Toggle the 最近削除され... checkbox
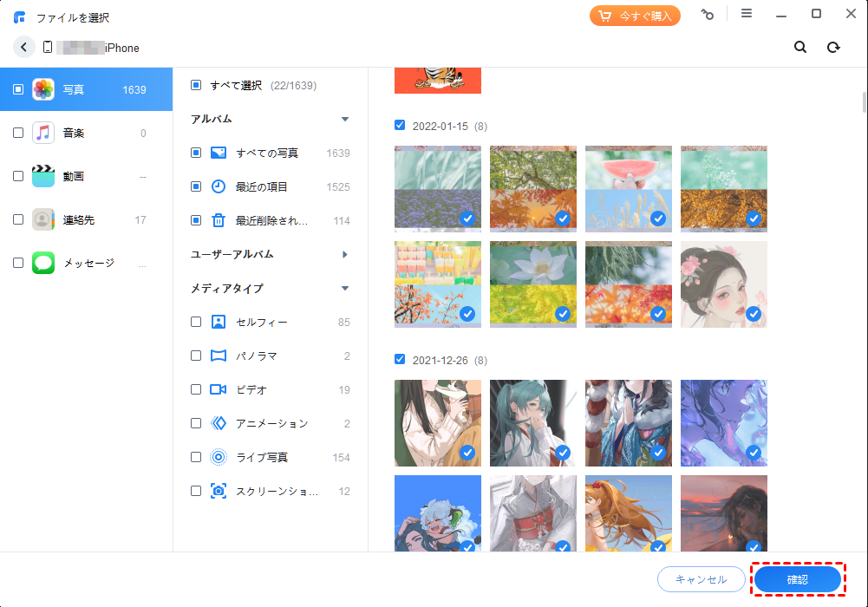The width and height of the screenshot is (868, 607). (x=196, y=220)
